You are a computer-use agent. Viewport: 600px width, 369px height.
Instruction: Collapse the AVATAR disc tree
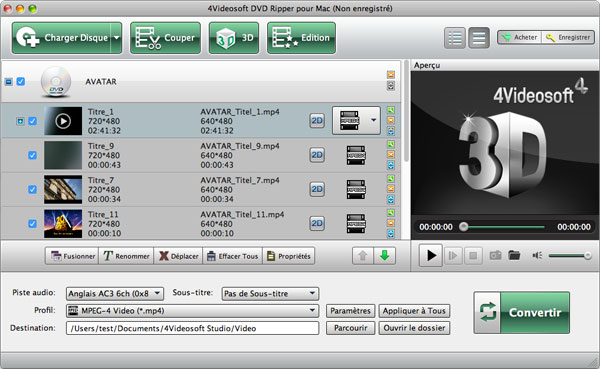tap(8, 82)
